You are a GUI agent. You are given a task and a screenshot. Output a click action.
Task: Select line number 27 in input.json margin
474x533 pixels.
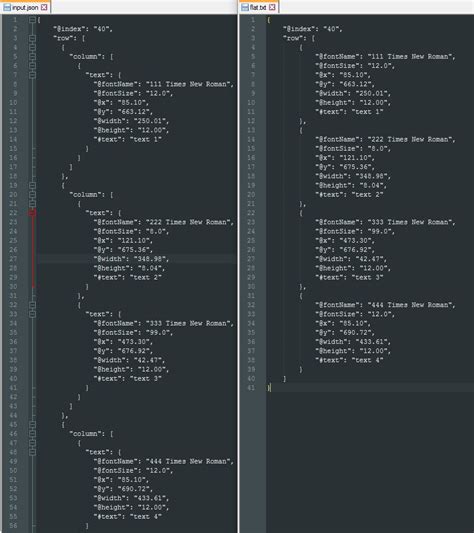coord(13,259)
